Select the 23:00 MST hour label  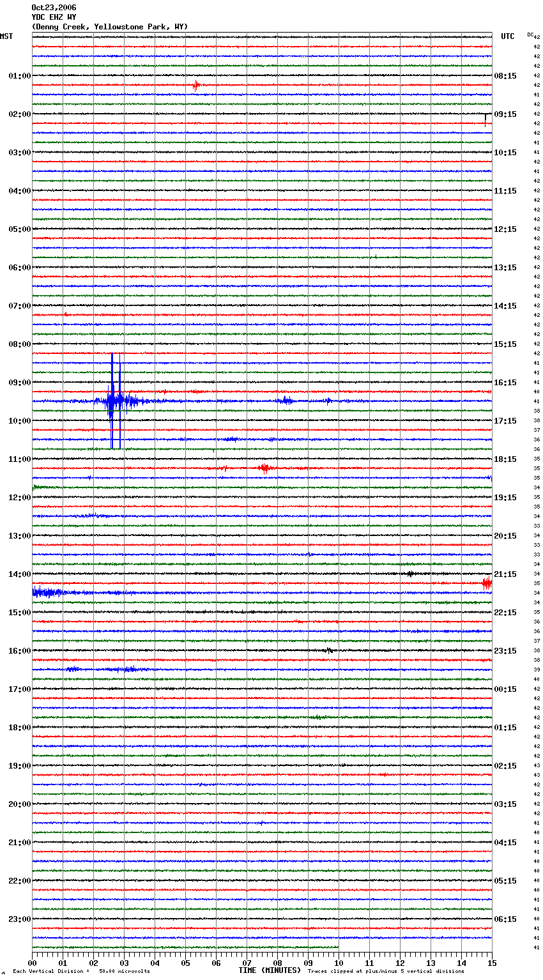20,919
